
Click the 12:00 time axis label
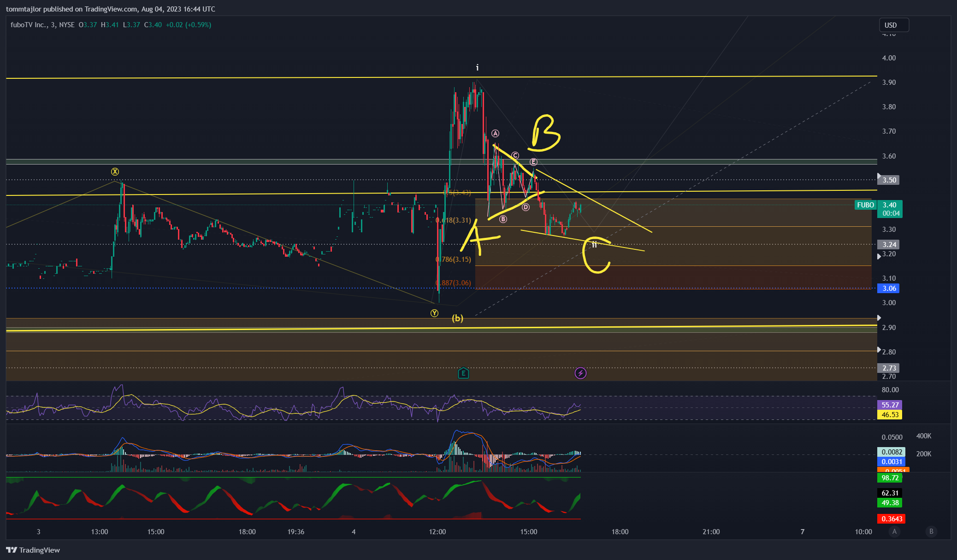[437, 531]
